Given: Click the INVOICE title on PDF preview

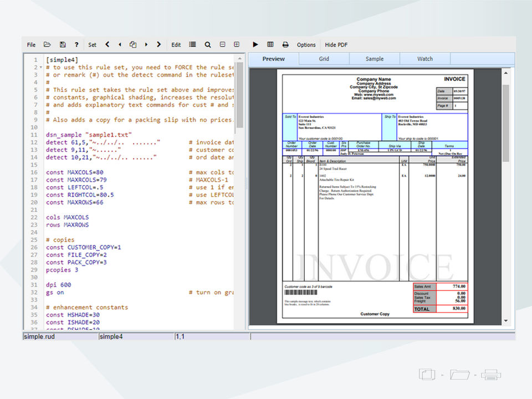Looking at the screenshot, I should [454, 79].
